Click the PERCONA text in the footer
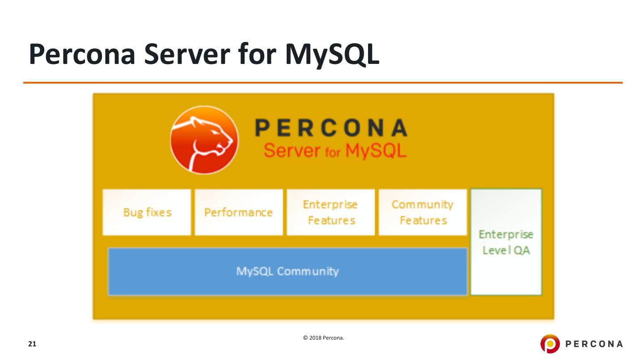The width and height of the screenshot is (644, 362). click(594, 344)
